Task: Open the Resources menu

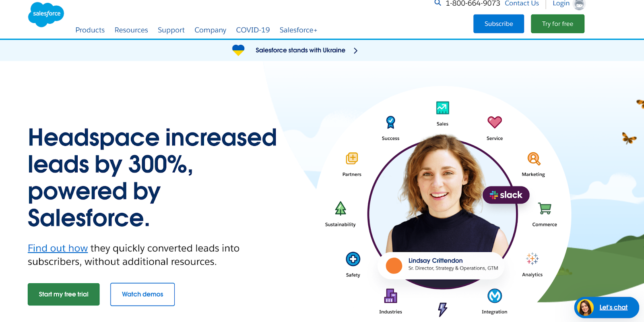Action: pyautogui.click(x=131, y=30)
